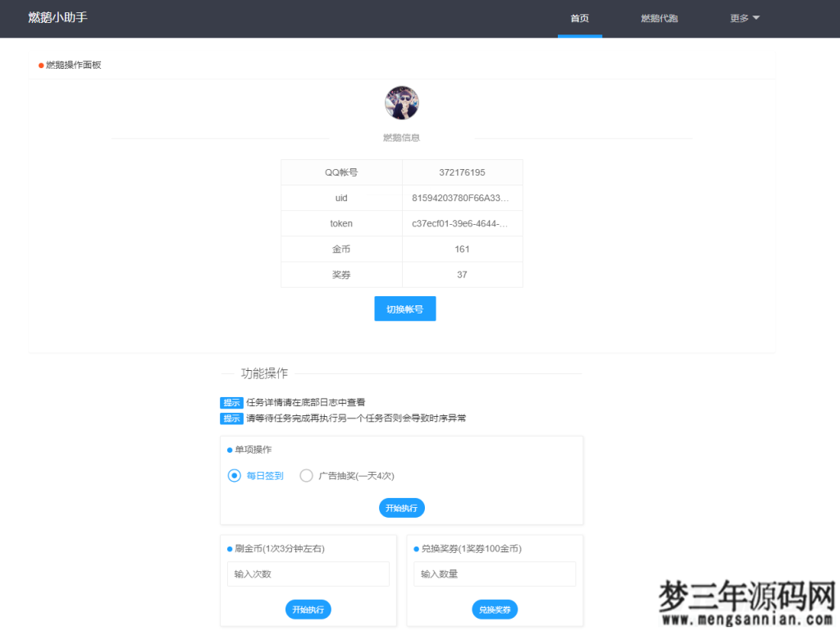Open the 更多 dropdown menu
840x631 pixels.
[x=743, y=18]
